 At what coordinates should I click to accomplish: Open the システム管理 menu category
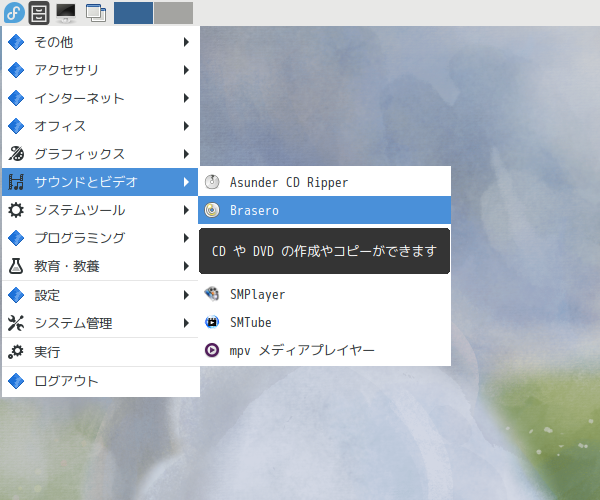click(x=100, y=323)
